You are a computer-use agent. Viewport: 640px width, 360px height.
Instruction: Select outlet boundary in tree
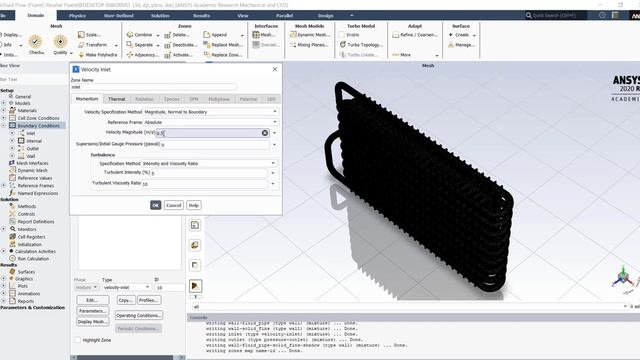pyautogui.click(x=33, y=149)
